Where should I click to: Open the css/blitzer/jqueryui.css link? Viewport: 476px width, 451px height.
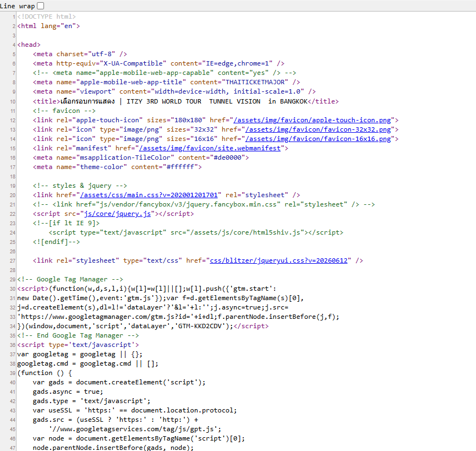(x=278, y=260)
